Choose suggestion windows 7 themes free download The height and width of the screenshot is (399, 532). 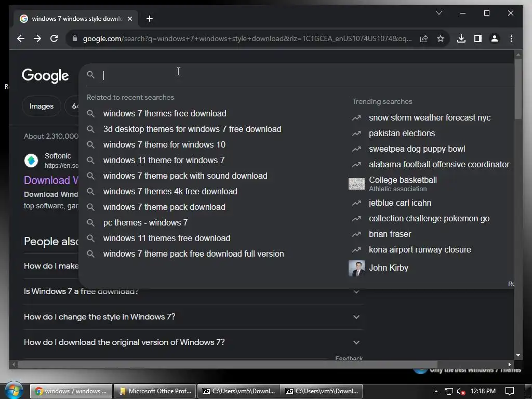(165, 113)
